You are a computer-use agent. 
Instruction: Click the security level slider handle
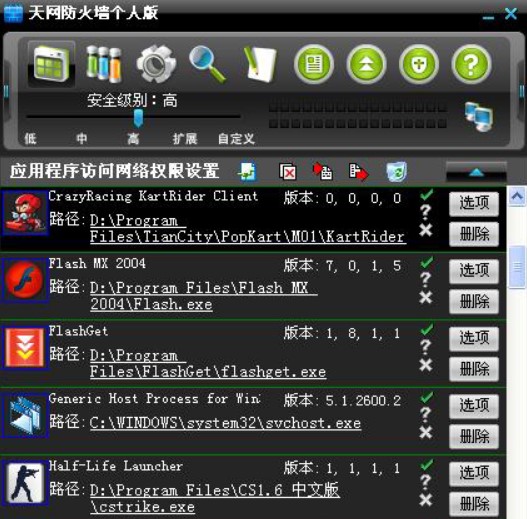pyautogui.click(x=138, y=118)
